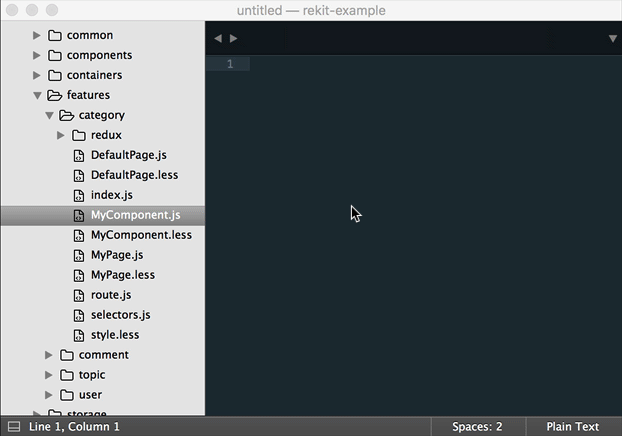Select the comment folder label

point(104,355)
